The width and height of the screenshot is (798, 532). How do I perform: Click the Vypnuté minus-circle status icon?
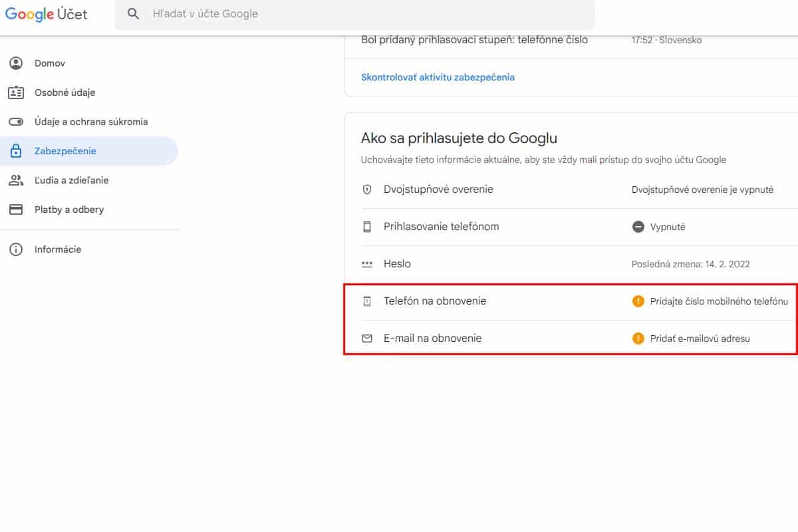(x=638, y=227)
